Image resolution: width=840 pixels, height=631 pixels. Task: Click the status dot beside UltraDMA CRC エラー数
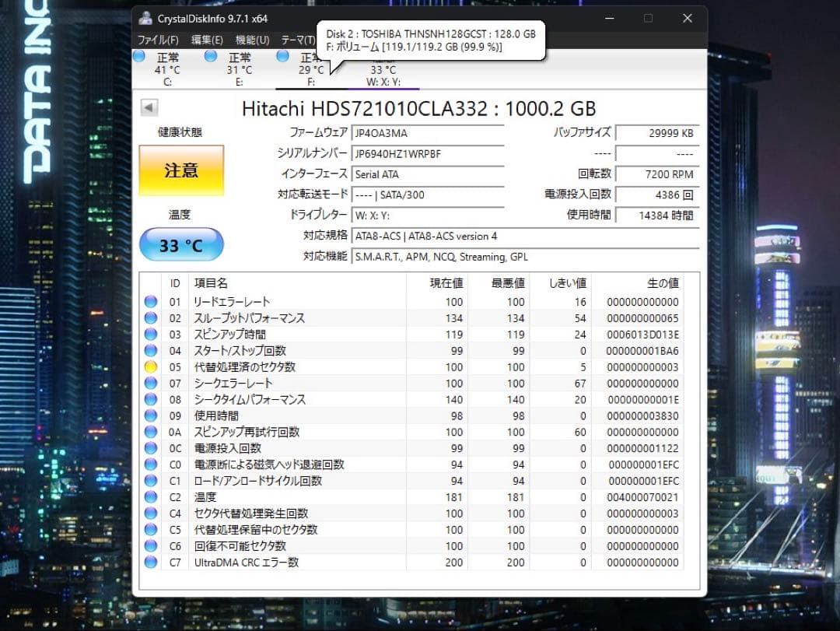tap(151, 562)
